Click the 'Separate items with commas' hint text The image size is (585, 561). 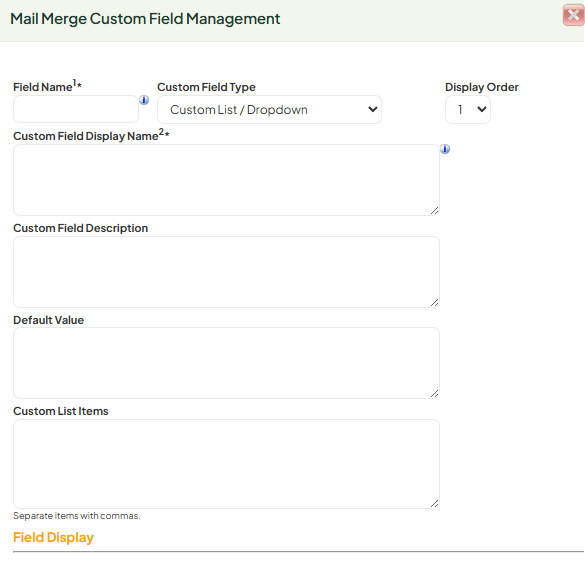tap(77, 516)
